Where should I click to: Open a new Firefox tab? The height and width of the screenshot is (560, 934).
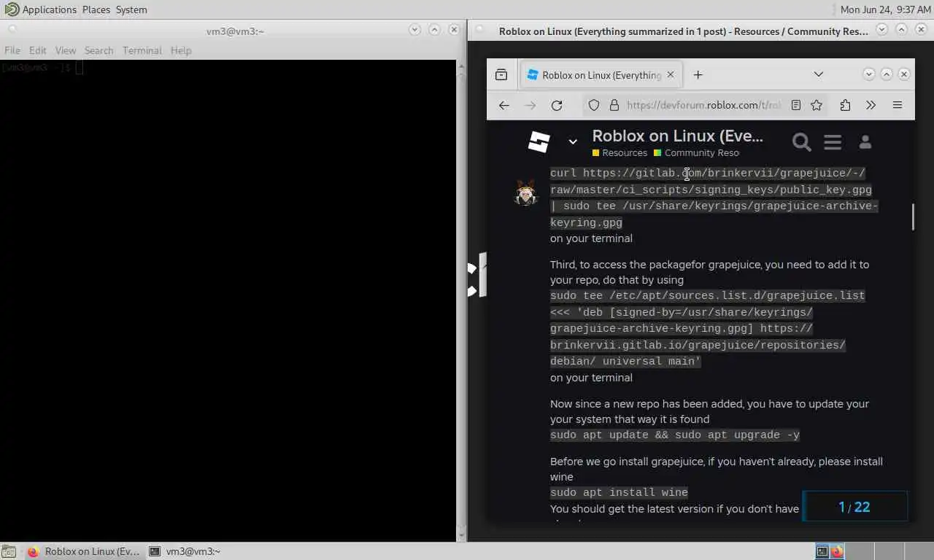(x=698, y=74)
